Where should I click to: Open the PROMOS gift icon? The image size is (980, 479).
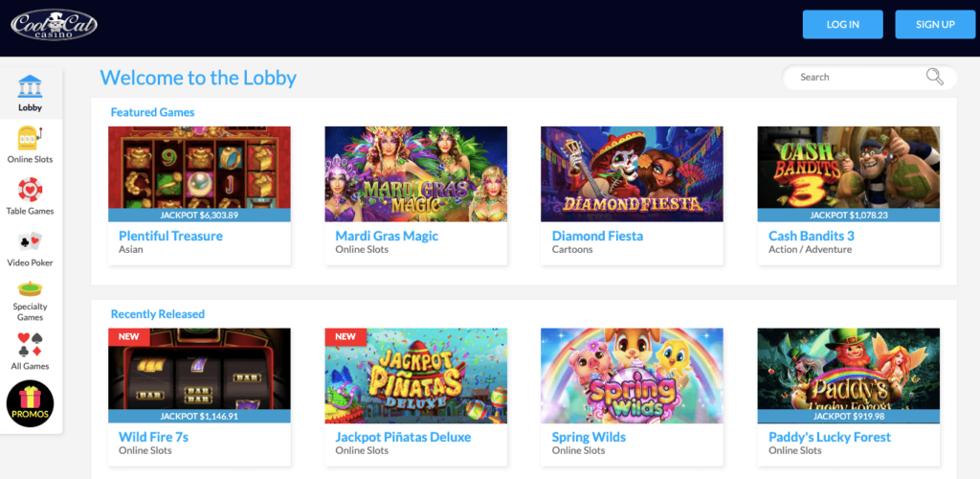[30, 403]
